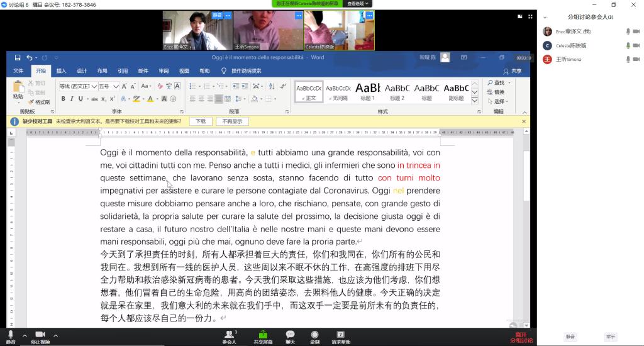Switch to the 插入 Insert tab

61,71
